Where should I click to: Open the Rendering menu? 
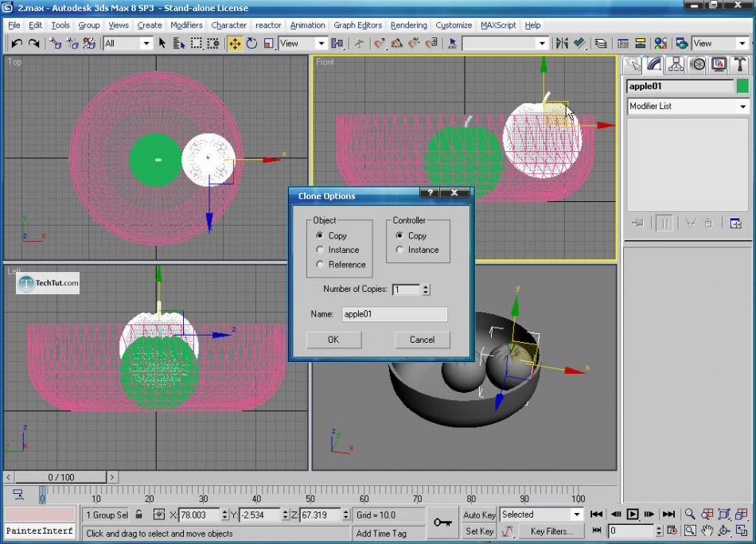pyautogui.click(x=409, y=25)
